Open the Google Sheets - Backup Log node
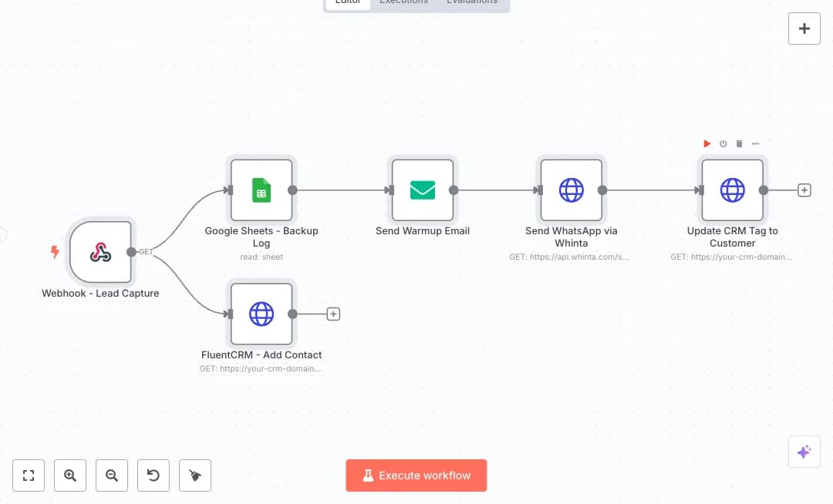Viewport: 833px width, 504px height. click(x=261, y=190)
